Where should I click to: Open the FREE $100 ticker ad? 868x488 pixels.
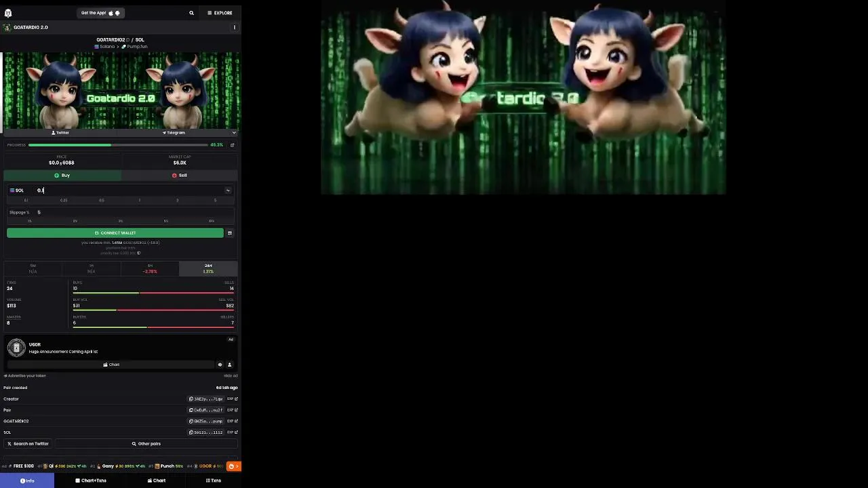(x=20, y=466)
